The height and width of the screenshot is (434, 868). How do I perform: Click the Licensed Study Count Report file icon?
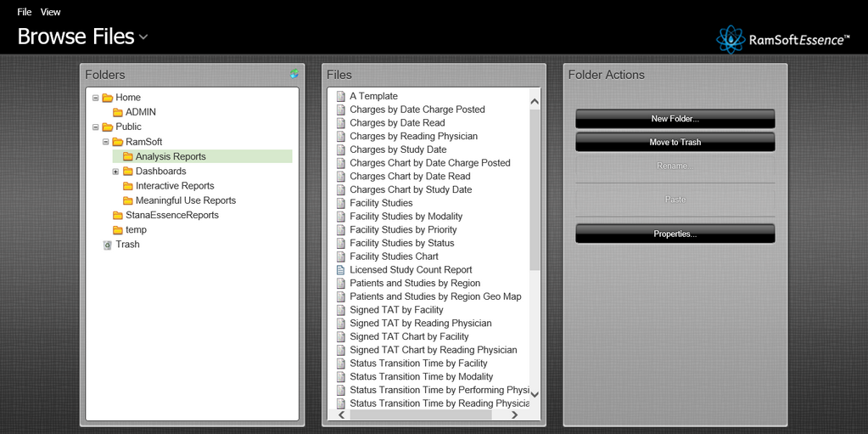(341, 270)
